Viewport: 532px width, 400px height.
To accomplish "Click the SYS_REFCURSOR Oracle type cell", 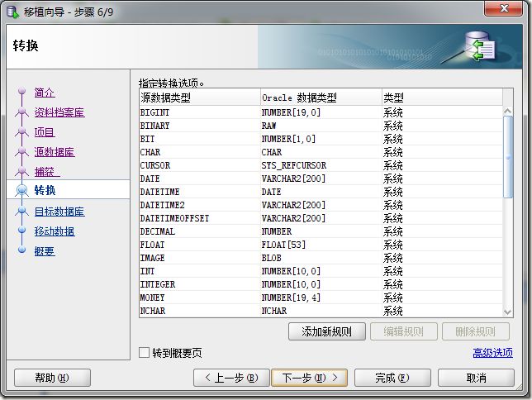I will [x=321, y=165].
